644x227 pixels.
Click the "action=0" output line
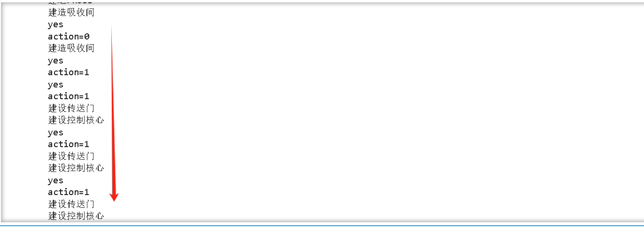[69, 37]
